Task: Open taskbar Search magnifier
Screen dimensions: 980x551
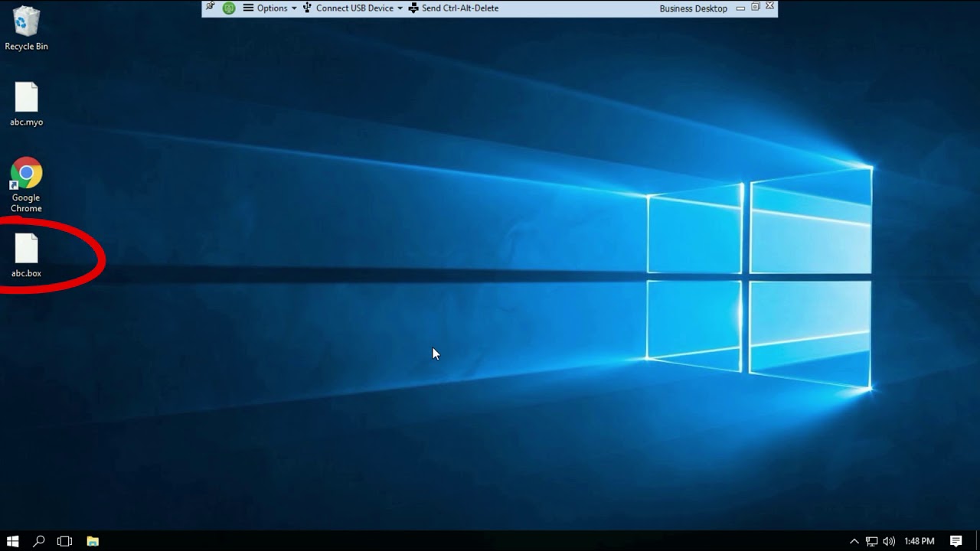Action: click(39, 541)
